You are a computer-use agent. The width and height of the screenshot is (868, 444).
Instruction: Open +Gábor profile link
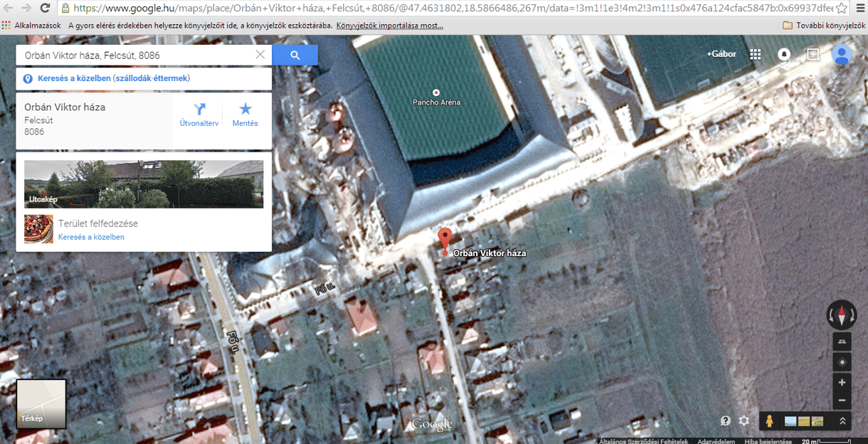coord(721,54)
